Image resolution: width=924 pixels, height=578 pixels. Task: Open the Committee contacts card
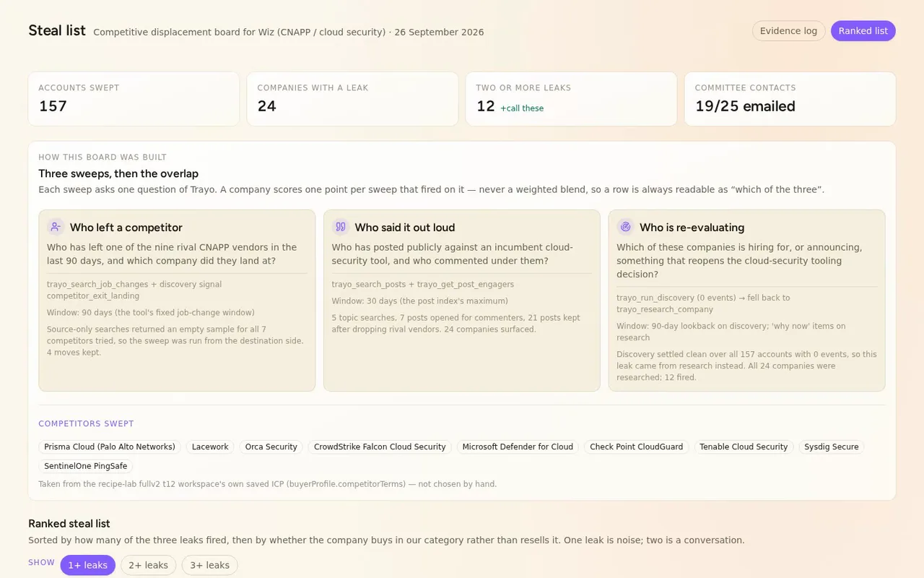790,99
